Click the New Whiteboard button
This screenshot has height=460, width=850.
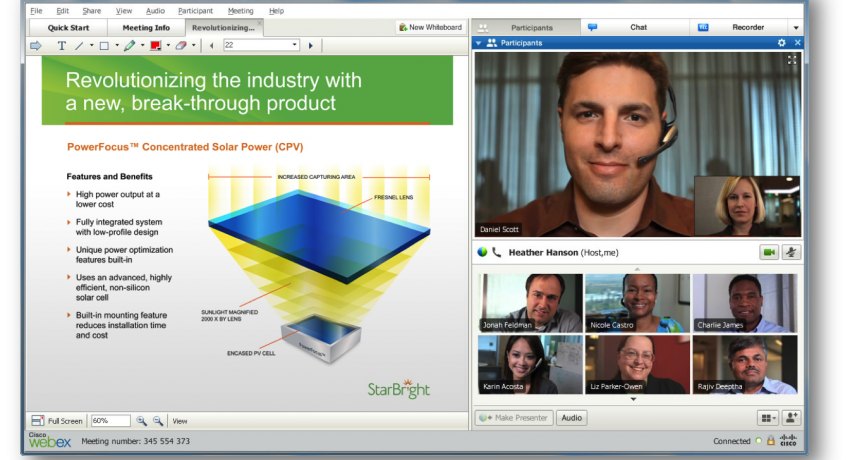(x=430, y=27)
